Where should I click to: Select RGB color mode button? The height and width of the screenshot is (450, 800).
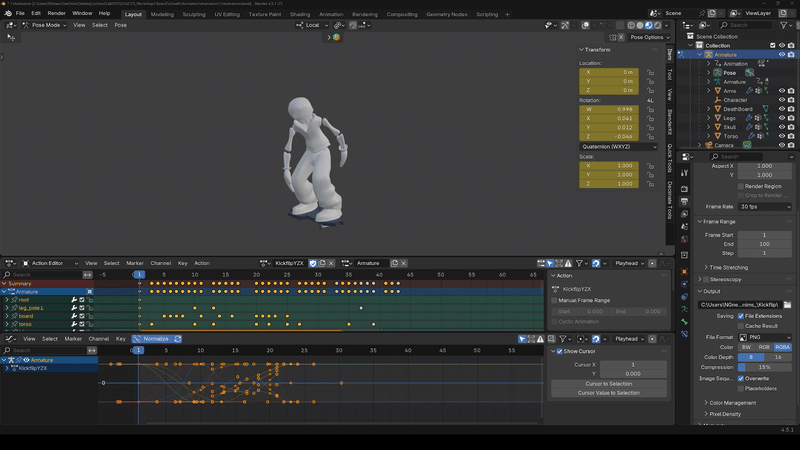click(764, 347)
